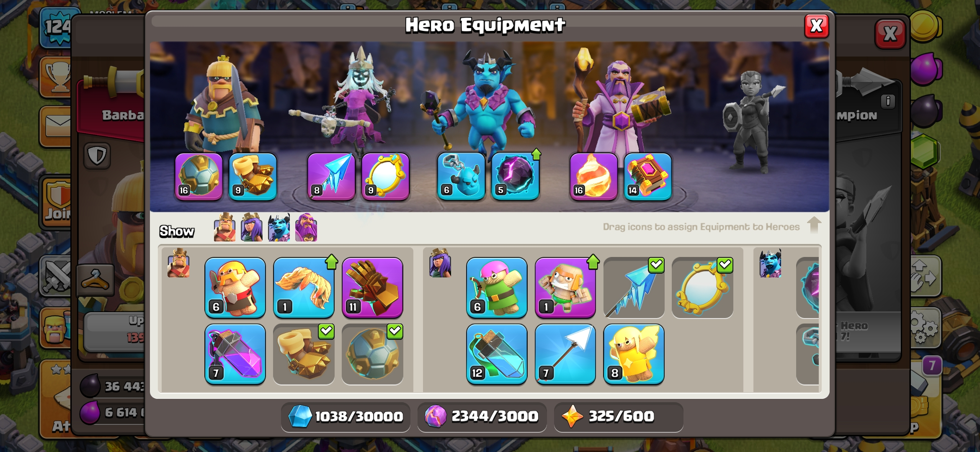Close the Hero Equipment window

click(816, 26)
